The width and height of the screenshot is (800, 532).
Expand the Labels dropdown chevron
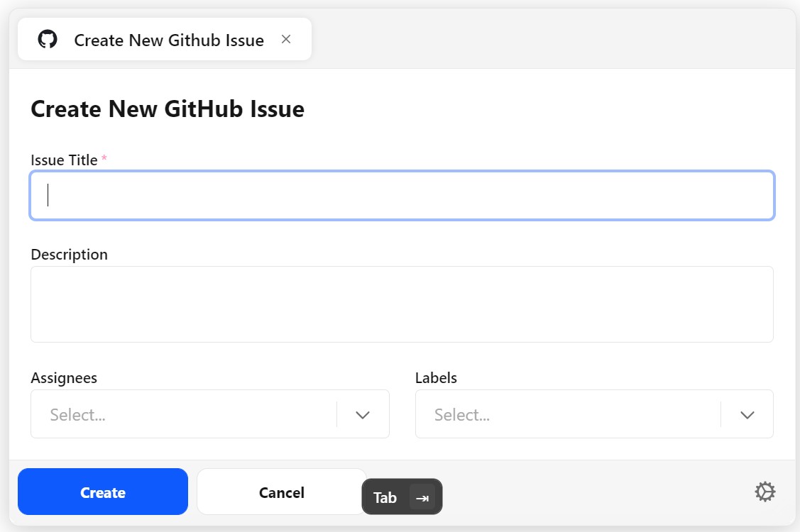click(x=747, y=414)
